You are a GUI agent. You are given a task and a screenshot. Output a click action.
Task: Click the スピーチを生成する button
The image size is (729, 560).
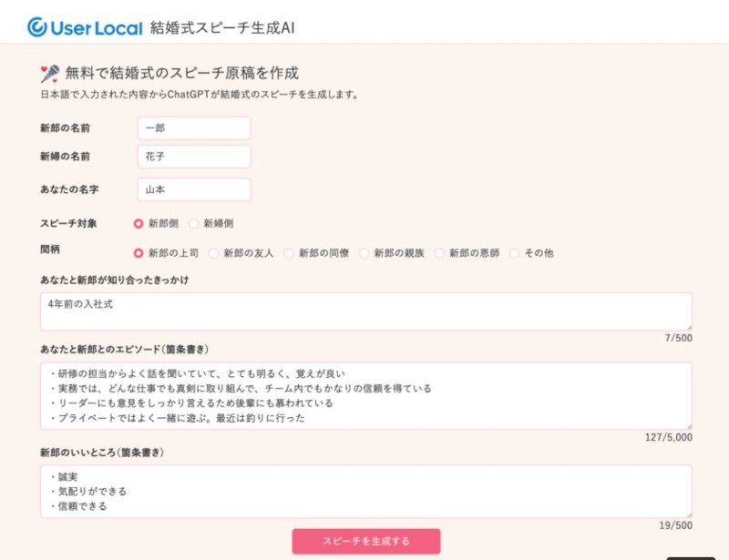pyautogui.click(x=364, y=538)
